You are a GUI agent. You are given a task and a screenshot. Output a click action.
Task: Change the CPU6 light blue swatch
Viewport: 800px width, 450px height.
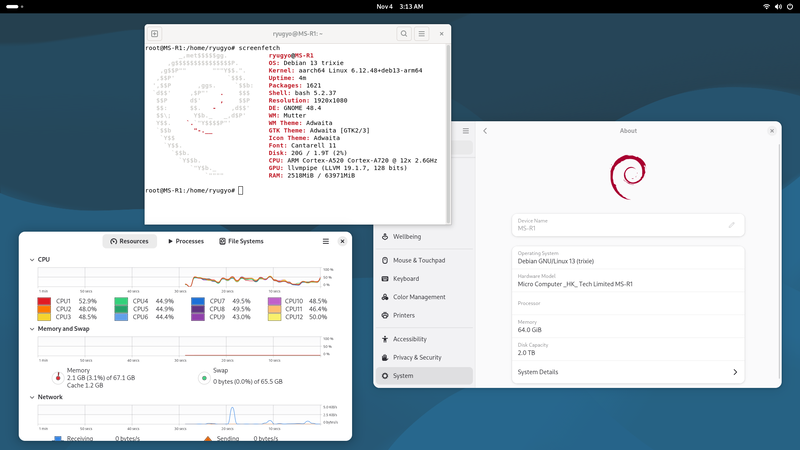click(x=121, y=317)
